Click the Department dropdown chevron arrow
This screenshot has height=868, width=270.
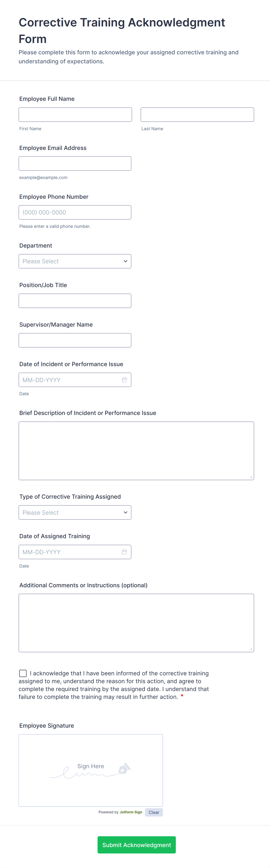125,261
